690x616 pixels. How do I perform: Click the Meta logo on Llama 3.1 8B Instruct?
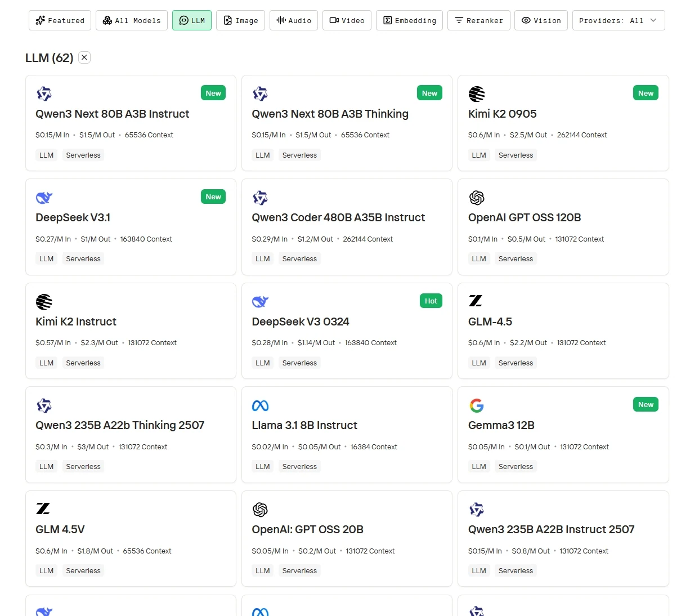coord(260,405)
